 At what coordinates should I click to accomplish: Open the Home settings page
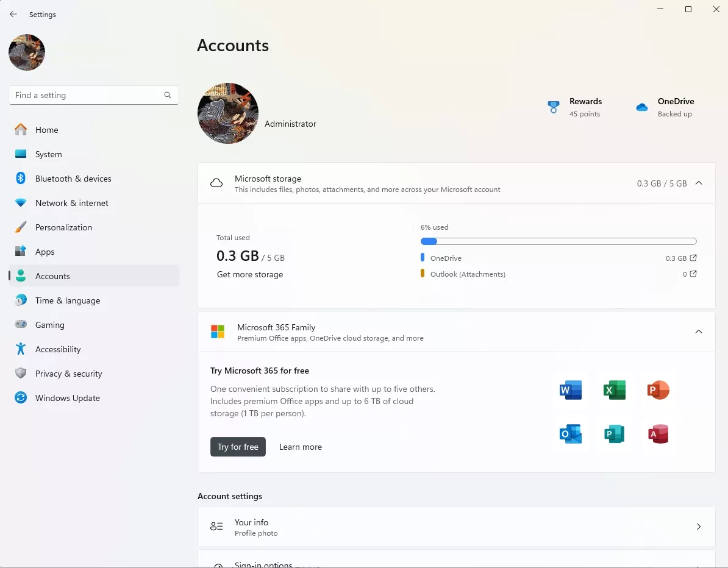click(94, 130)
